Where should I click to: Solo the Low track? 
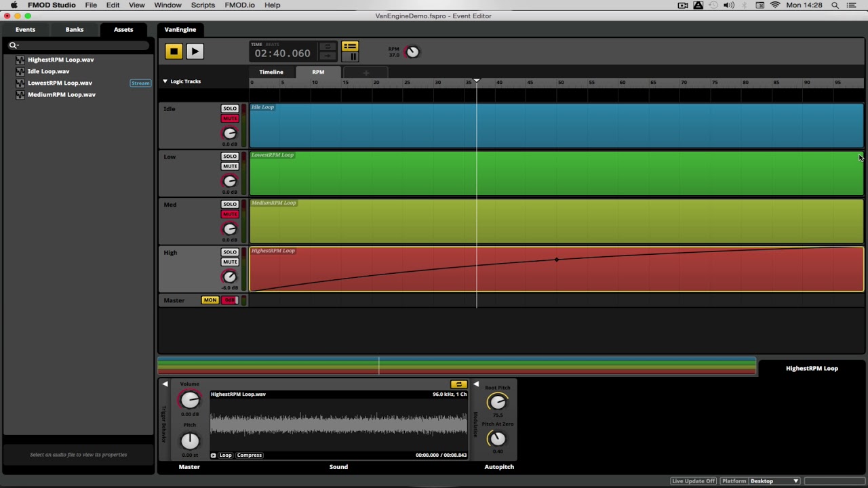[x=230, y=157]
